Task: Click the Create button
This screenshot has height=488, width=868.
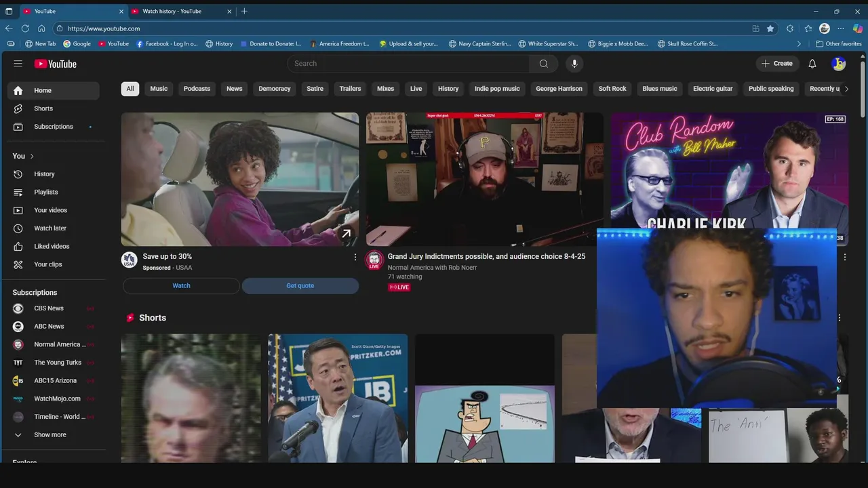Action: click(x=777, y=64)
